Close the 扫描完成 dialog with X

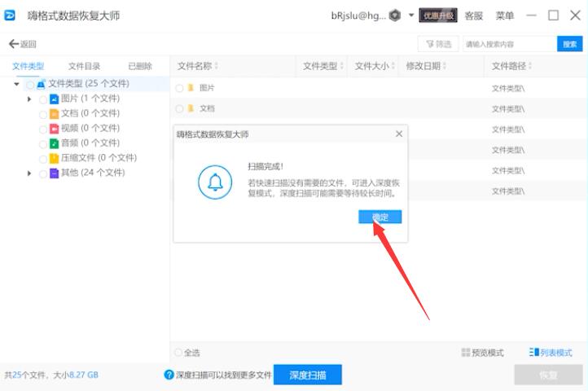399,134
